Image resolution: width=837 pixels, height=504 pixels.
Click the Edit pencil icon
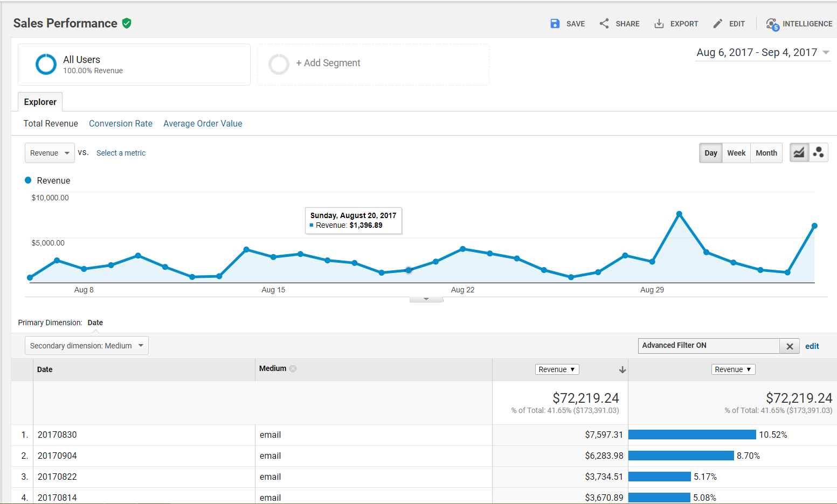point(717,24)
